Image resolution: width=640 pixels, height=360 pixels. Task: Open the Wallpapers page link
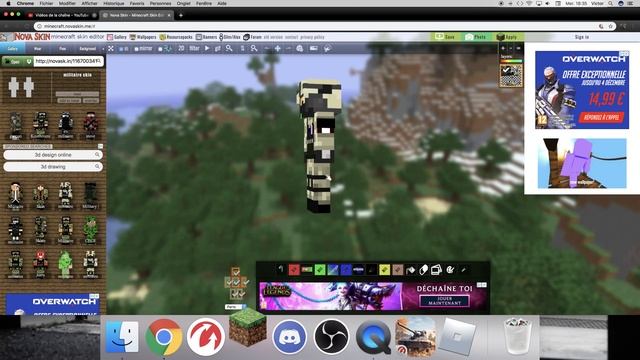(x=143, y=37)
